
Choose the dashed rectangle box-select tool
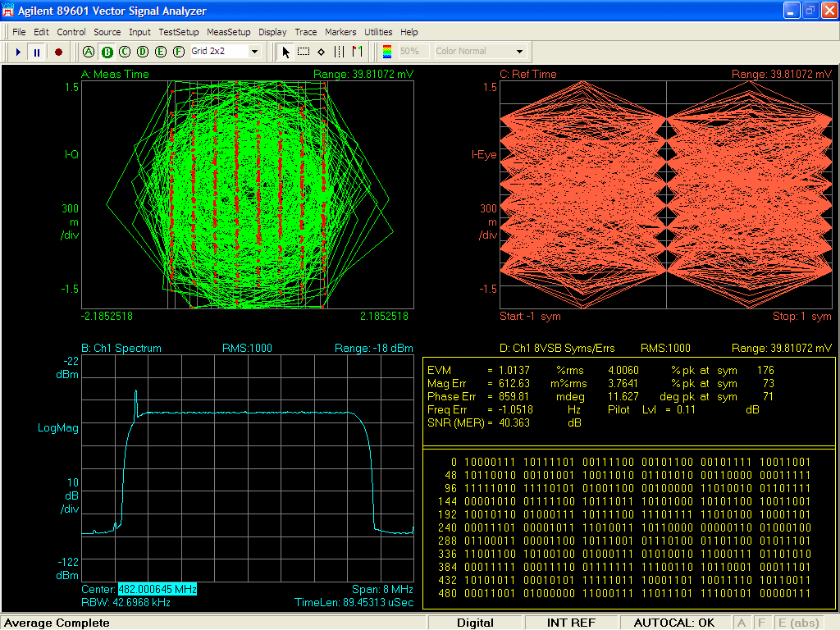pos(304,52)
